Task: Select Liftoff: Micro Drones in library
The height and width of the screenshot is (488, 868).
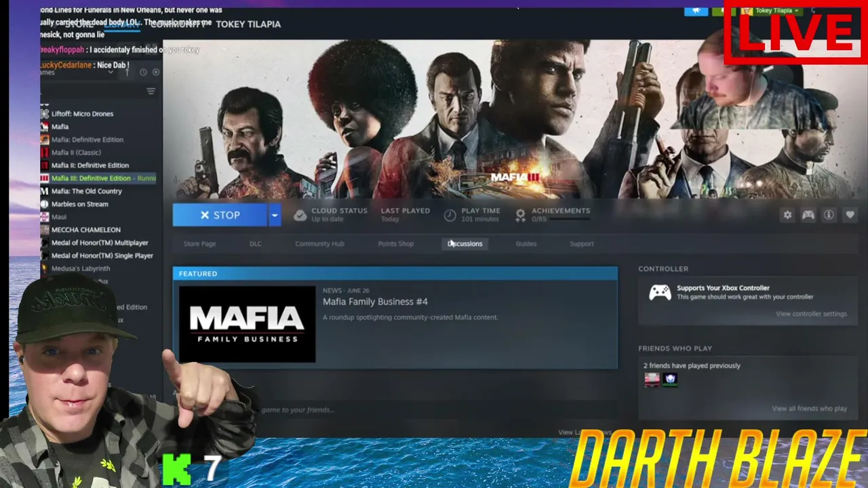Action: pos(82,114)
